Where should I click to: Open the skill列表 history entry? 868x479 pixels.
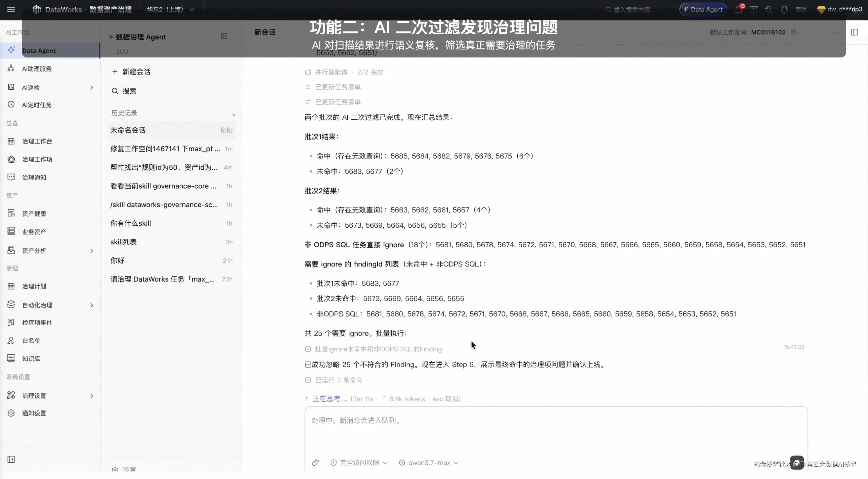[172, 242]
